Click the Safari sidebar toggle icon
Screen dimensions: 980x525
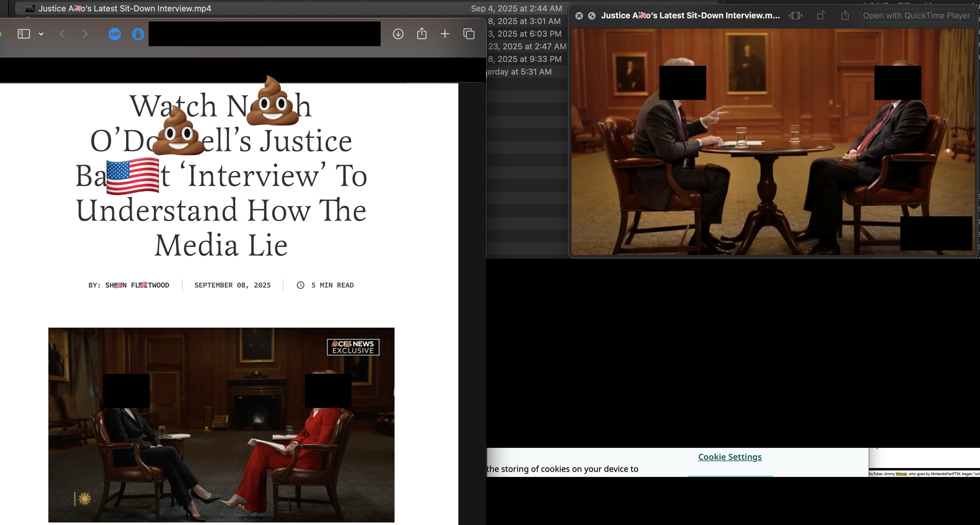[24, 34]
